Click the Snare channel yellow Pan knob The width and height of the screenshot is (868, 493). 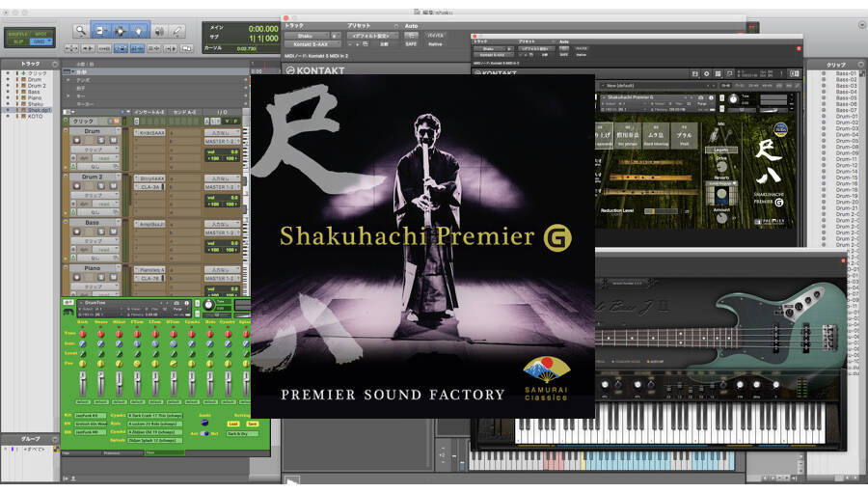pos(100,364)
